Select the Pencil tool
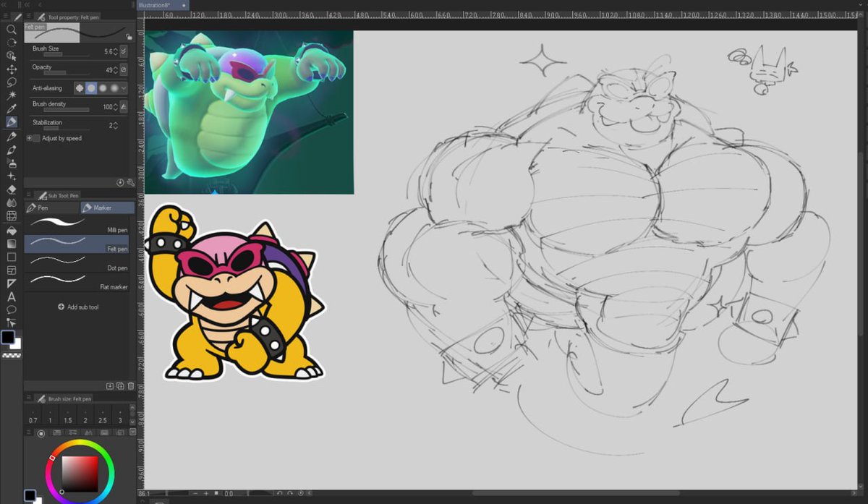 [x=12, y=136]
